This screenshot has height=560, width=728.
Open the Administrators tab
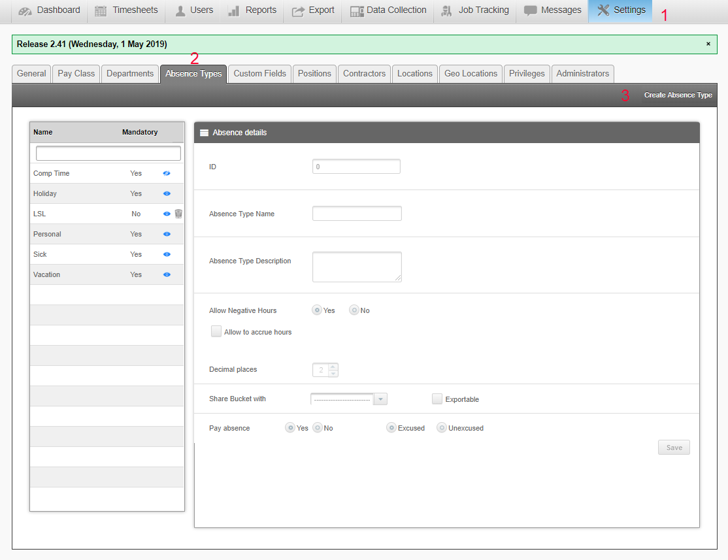tap(583, 74)
